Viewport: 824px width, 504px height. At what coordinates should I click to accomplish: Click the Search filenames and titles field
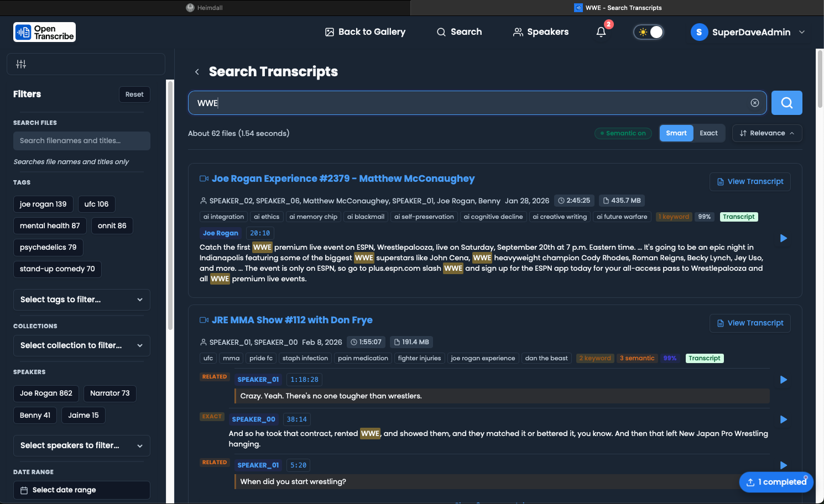82,141
